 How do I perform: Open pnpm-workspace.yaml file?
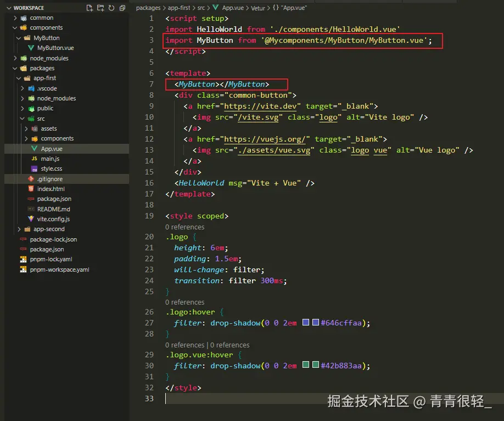tap(59, 270)
